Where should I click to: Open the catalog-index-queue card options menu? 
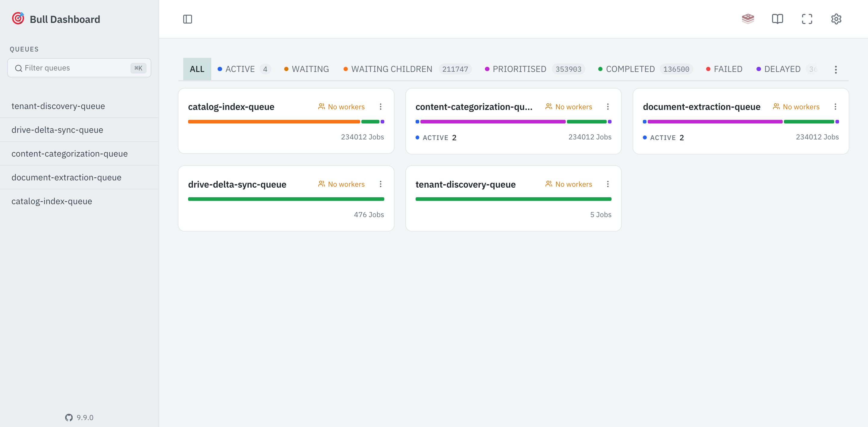pos(380,107)
